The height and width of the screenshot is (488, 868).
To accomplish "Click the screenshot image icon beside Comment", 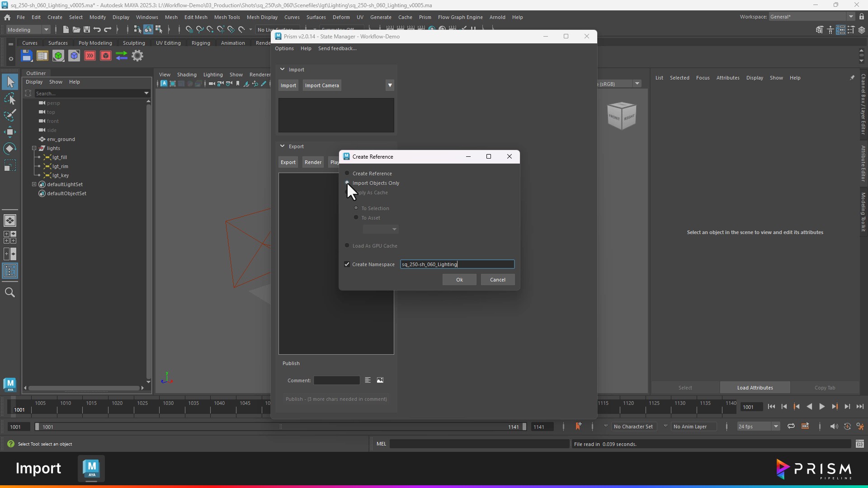I will (380, 380).
